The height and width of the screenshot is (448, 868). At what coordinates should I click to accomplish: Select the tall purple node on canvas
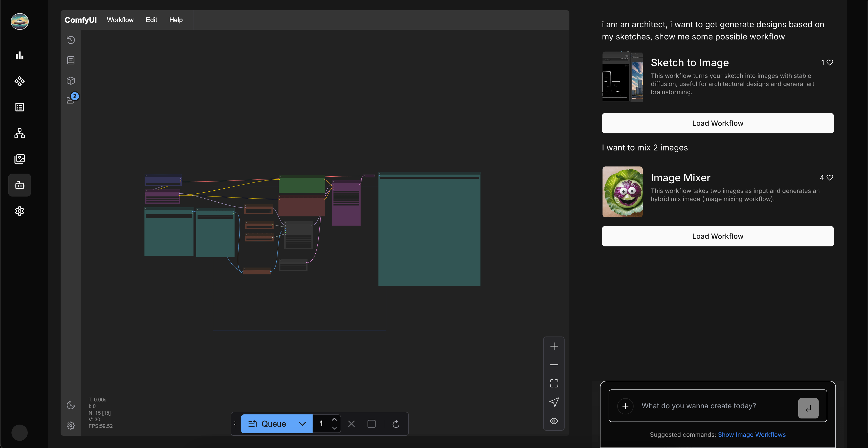346,203
